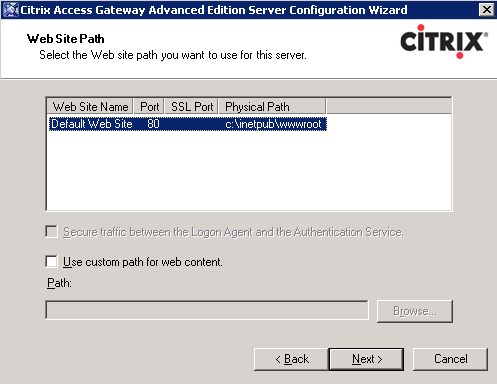Viewport: 497px width, 384px height.
Task: Click the Physical Path column header
Action: click(x=272, y=107)
